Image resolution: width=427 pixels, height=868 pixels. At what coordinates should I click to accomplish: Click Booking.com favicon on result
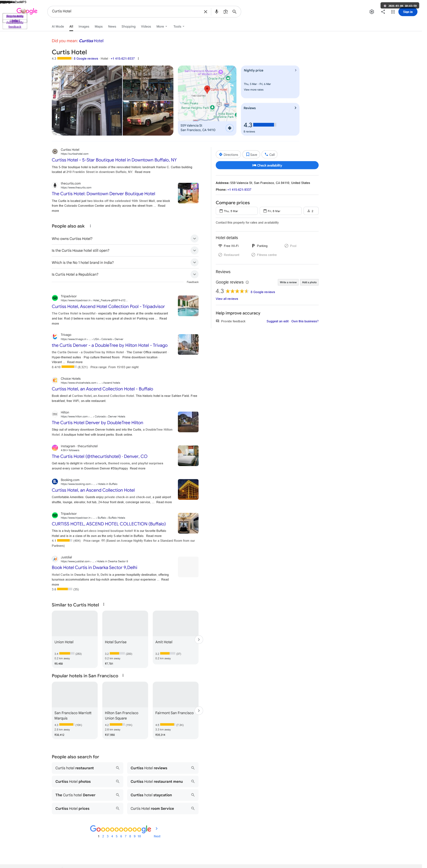click(x=55, y=482)
